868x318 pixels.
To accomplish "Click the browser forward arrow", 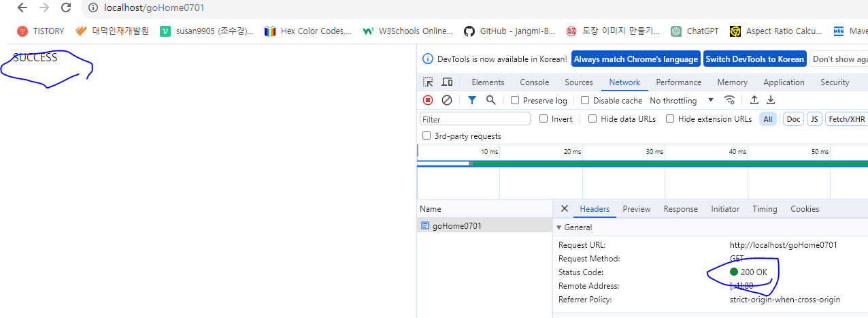I will pos(44,8).
